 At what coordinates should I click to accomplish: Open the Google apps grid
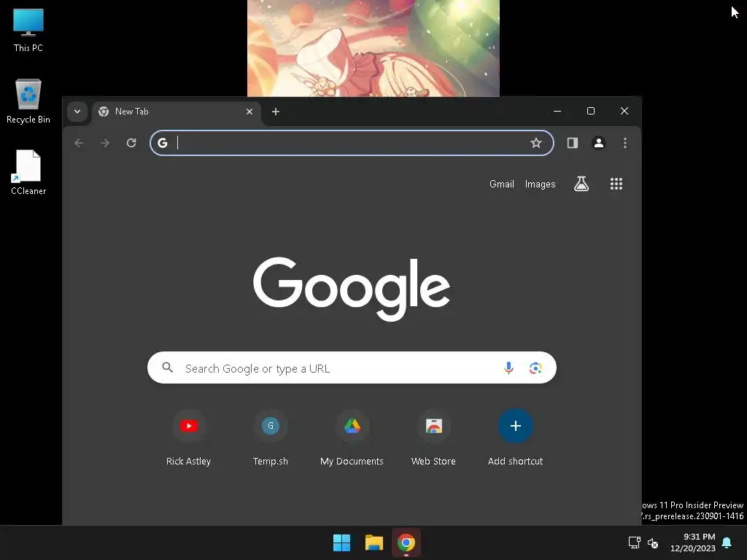coord(616,184)
